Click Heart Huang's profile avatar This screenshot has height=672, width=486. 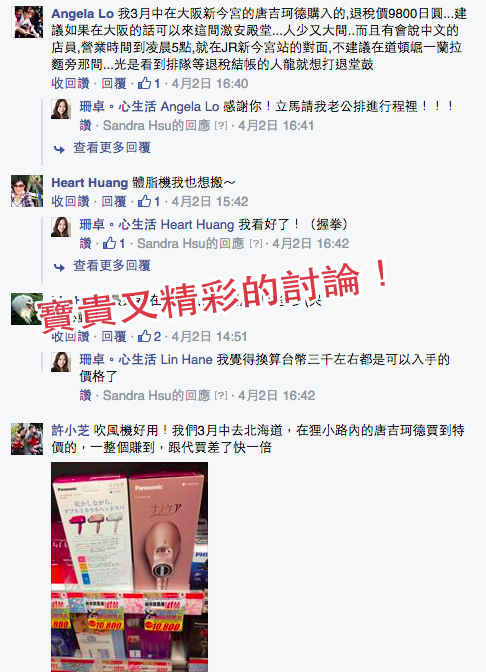pyautogui.click(x=27, y=191)
